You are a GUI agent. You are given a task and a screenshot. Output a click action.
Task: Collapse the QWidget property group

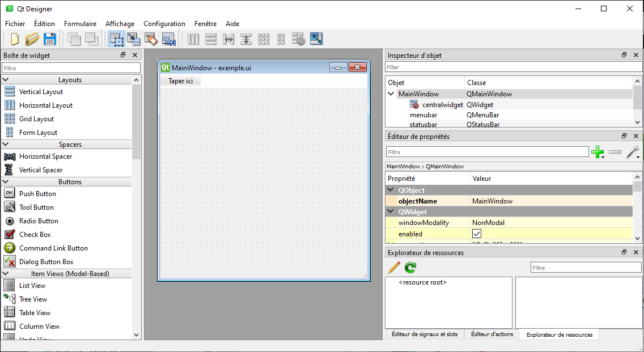point(391,211)
